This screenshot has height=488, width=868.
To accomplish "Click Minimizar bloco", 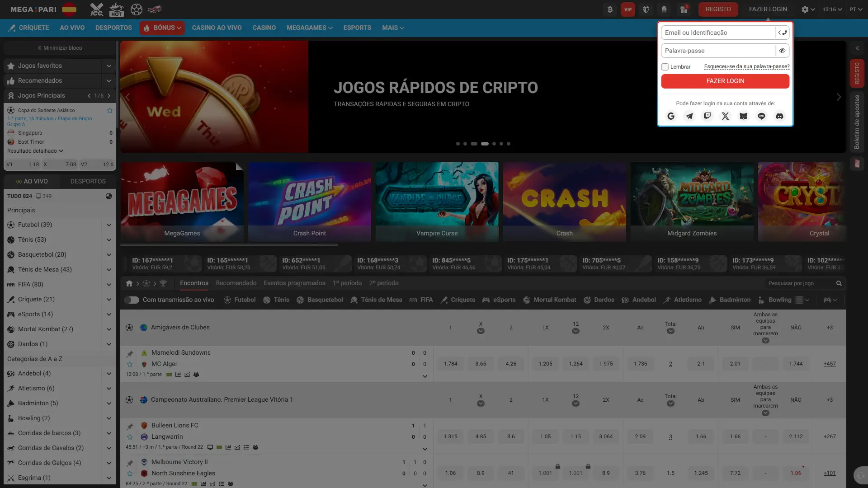I will click(x=60, y=48).
